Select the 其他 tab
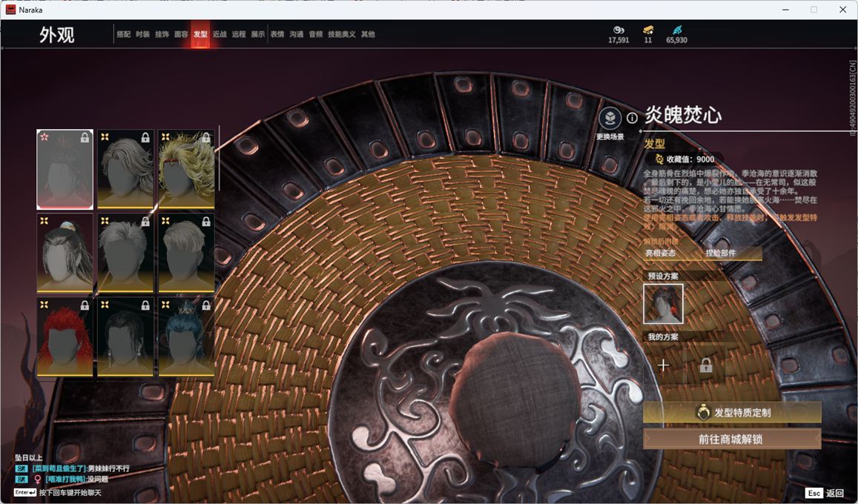 [368, 34]
